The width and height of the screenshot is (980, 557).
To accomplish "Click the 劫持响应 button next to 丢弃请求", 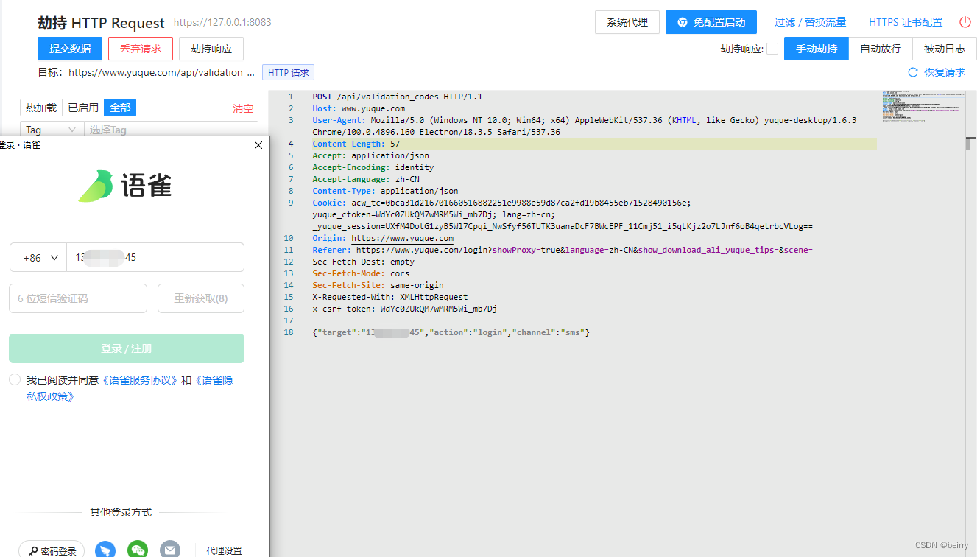I will [211, 49].
